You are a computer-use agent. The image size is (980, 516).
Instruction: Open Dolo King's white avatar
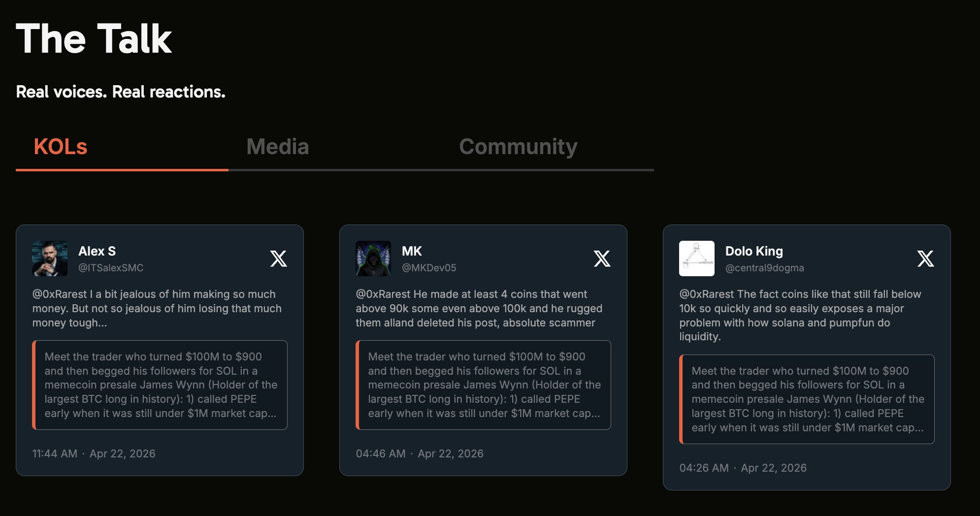point(696,258)
